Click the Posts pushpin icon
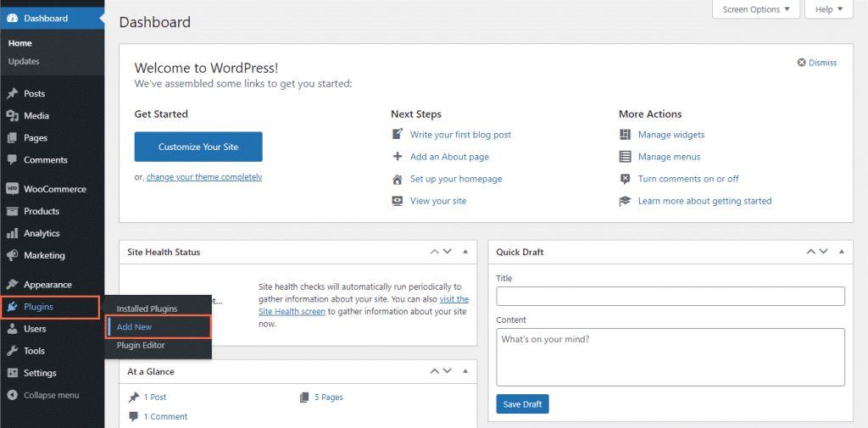This screenshot has height=428, width=868. (x=12, y=93)
